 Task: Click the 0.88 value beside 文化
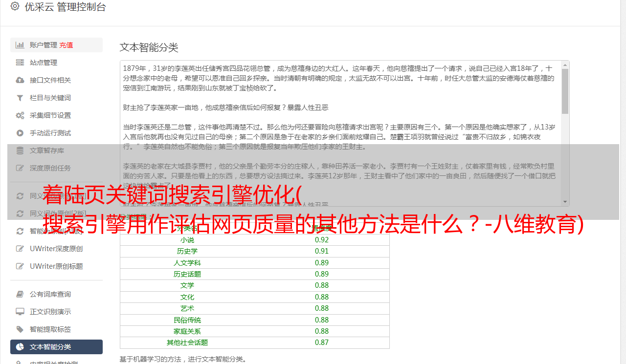[322, 297]
